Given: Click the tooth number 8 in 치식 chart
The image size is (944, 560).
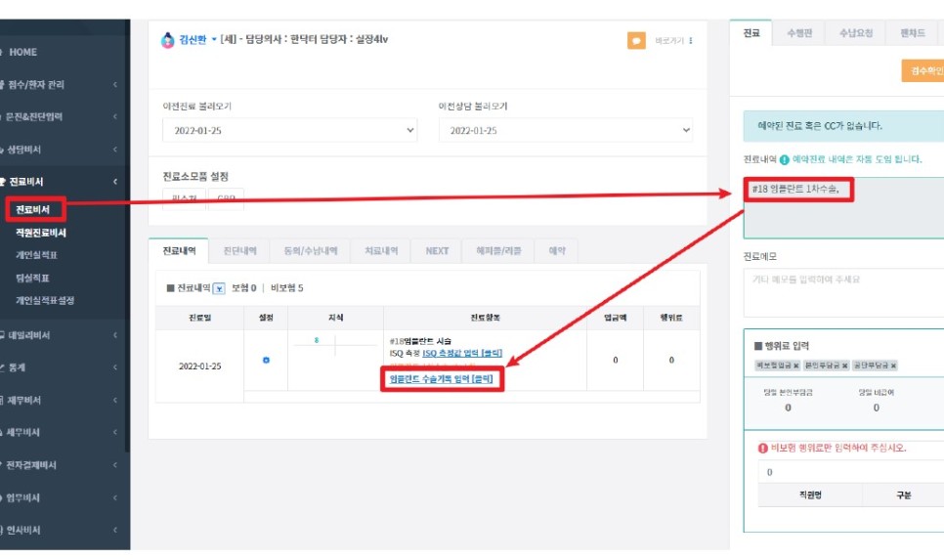Looking at the screenshot, I should pos(317,339).
